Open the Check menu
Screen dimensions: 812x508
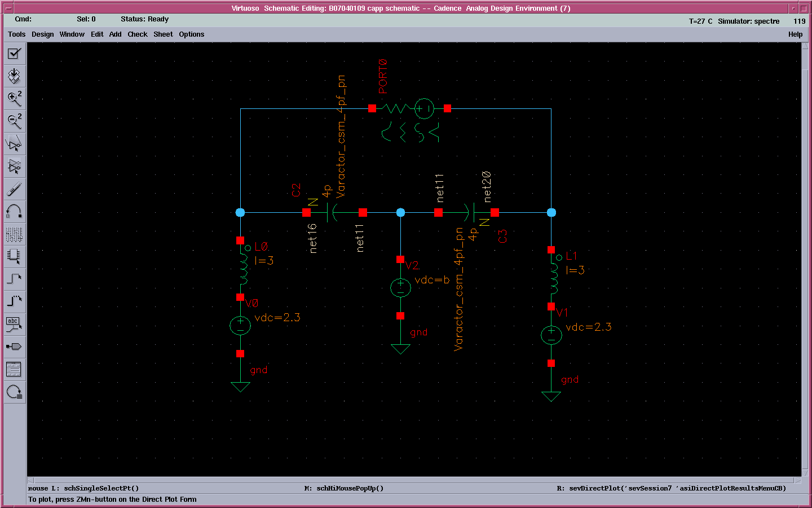click(x=138, y=34)
